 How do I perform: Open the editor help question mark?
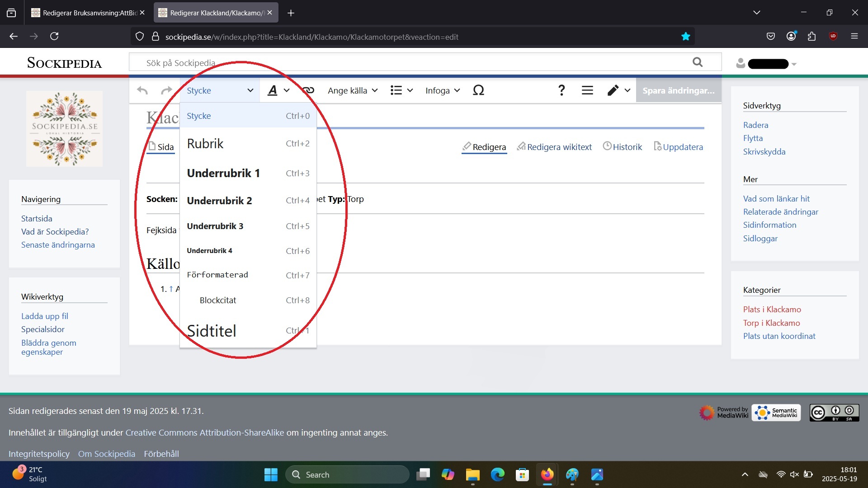point(561,90)
